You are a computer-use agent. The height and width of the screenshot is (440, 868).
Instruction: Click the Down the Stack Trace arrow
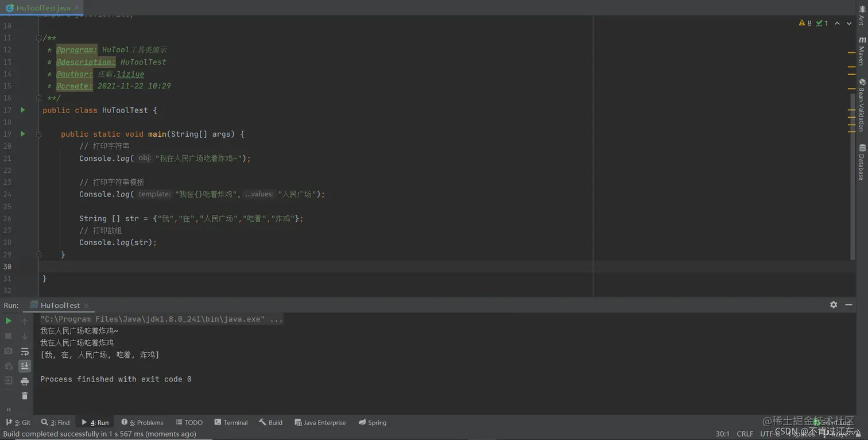coord(25,336)
